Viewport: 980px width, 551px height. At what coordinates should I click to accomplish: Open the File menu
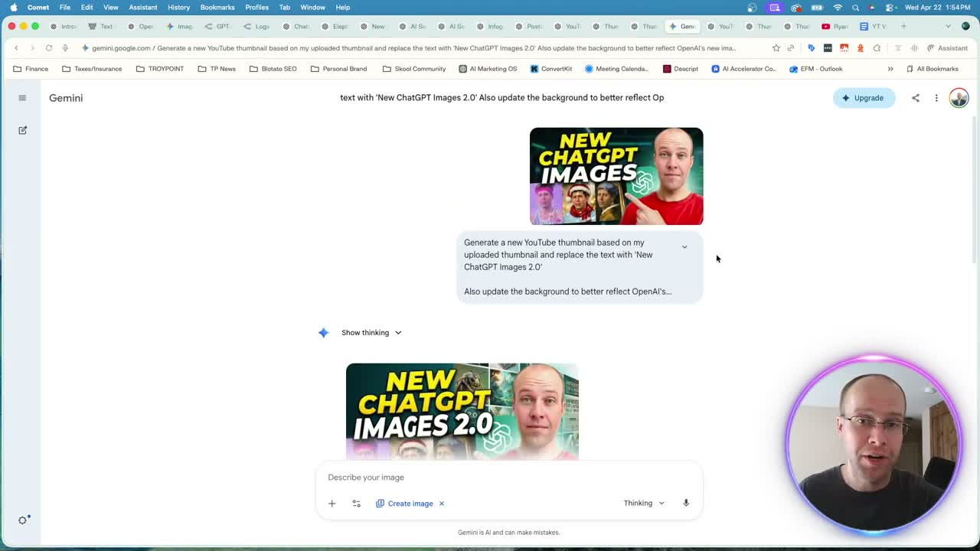(65, 8)
